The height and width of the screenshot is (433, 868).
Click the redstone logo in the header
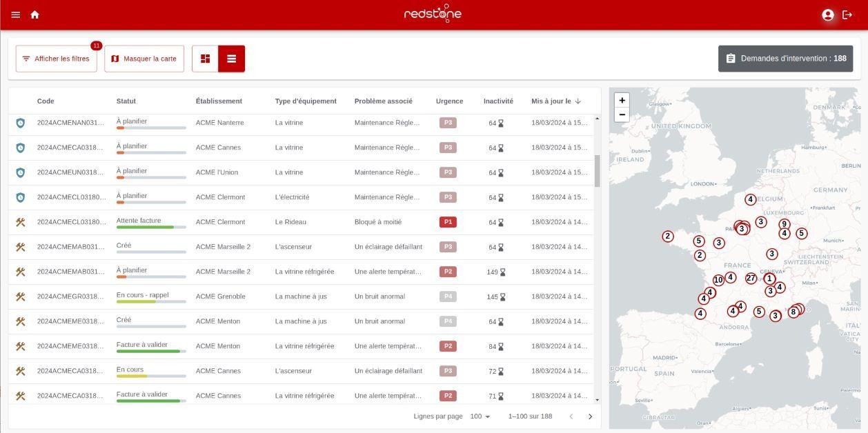433,13
